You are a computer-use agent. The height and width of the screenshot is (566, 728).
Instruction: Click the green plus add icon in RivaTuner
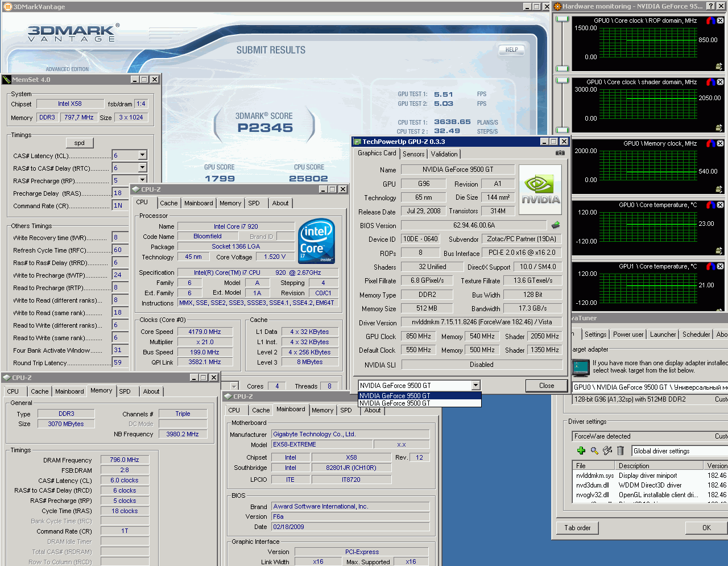click(x=581, y=451)
